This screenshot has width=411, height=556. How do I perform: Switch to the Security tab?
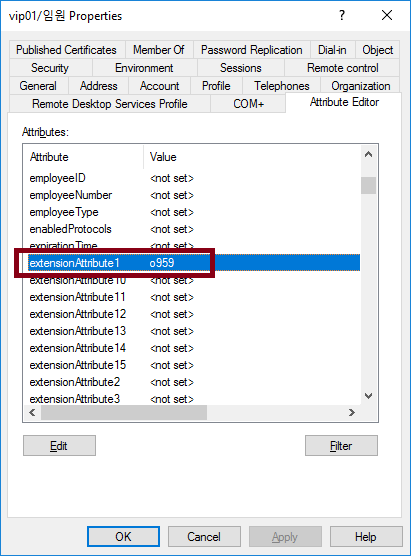click(x=50, y=67)
